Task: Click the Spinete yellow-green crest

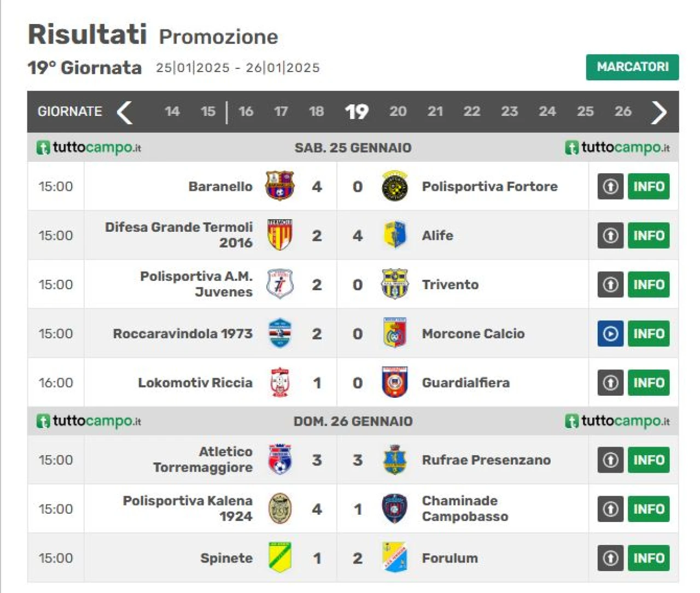Action: (280, 557)
